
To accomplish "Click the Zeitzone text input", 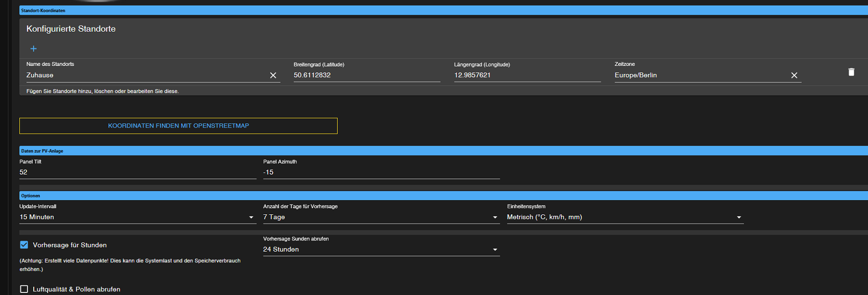I will pyautogui.click(x=700, y=76).
